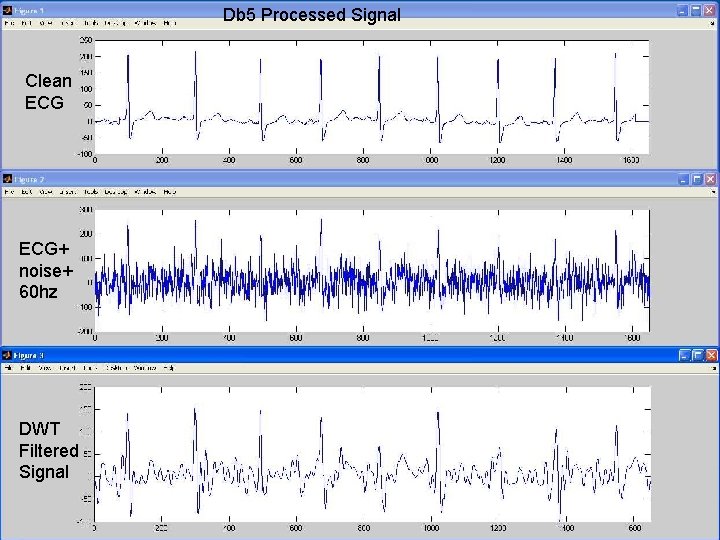The height and width of the screenshot is (540, 720).
Task: Open the Tools menu in Figure 1
Action: (90, 23)
